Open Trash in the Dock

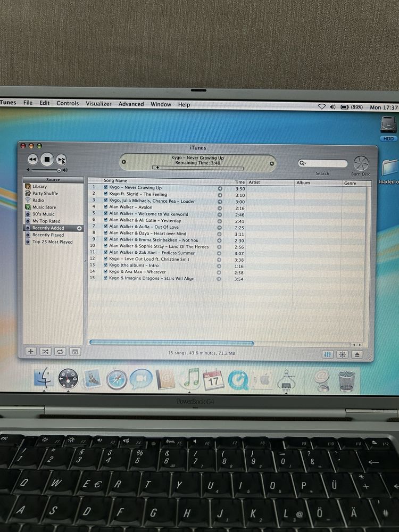[347, 381]
